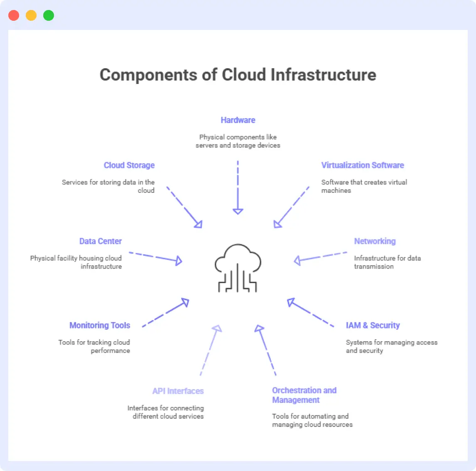This screenshot has height=471, width=476.
Task: Click the red window close dot
Action: 14,15
